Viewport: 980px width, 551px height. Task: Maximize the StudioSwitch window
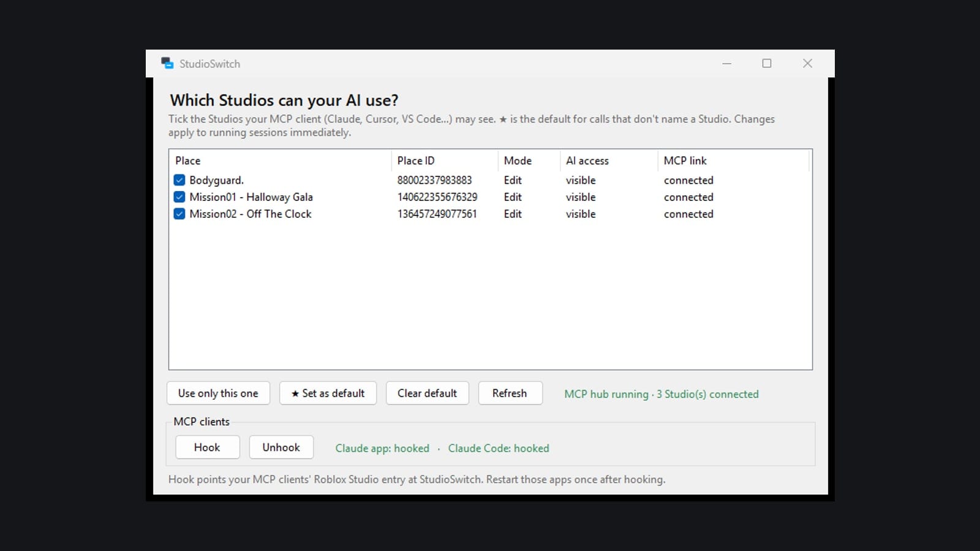point(767,63)
